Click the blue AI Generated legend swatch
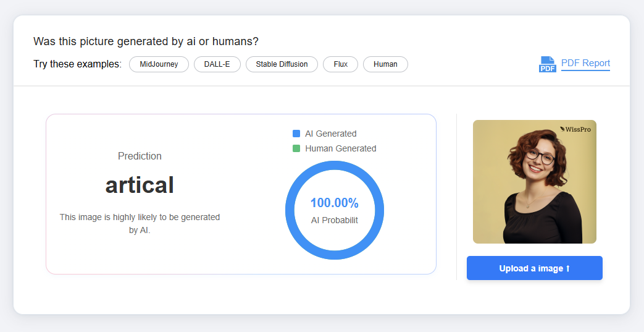644x332 pixels. [296, 134]
